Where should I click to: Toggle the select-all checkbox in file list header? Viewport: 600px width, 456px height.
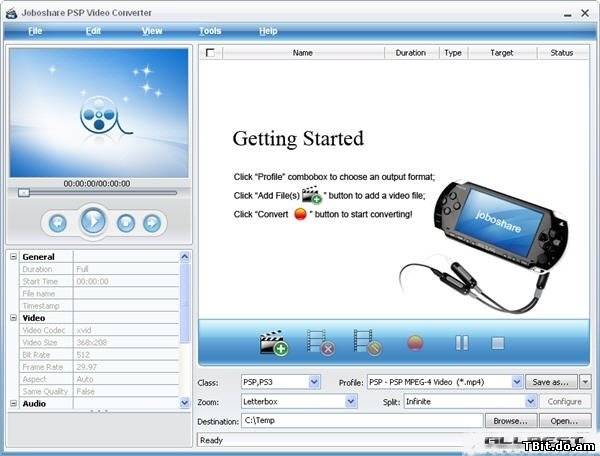(x=210, y=52)
